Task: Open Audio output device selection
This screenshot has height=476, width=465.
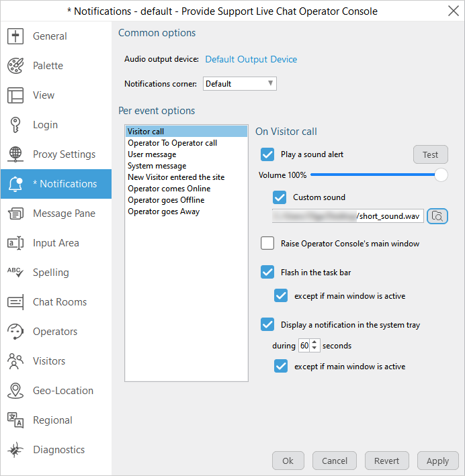Action: tap(251, 59)
